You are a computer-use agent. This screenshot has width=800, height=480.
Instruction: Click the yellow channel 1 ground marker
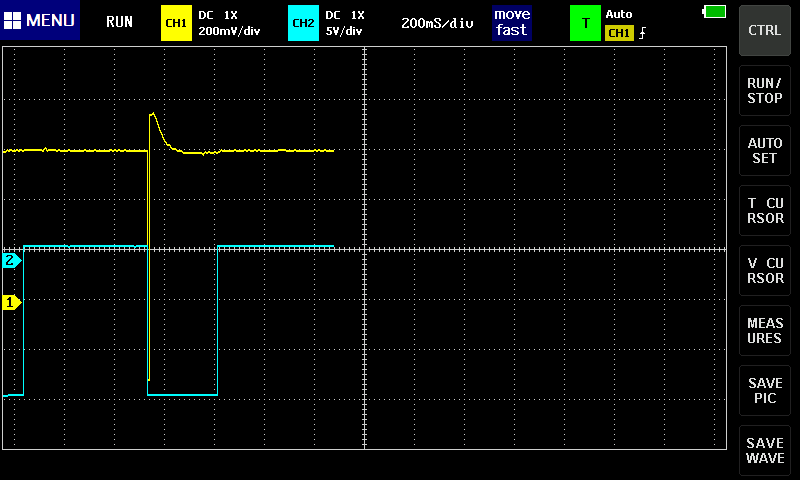click(11, 302)
